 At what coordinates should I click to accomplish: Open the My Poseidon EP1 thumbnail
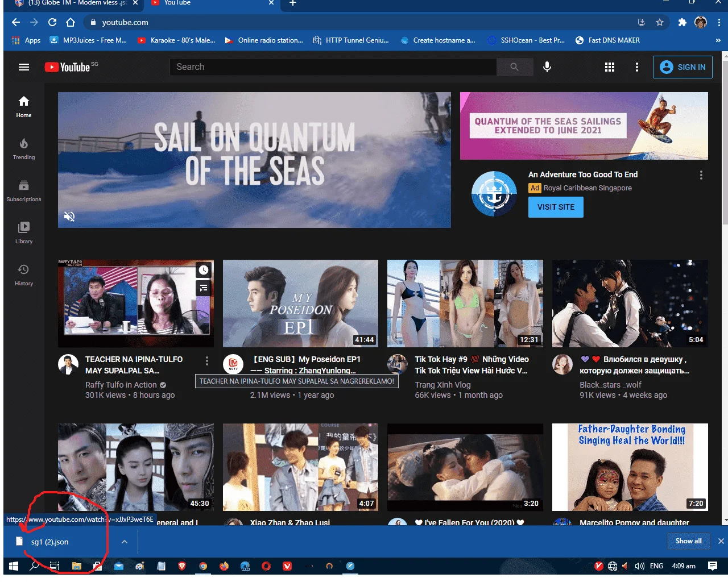(300, 304)
